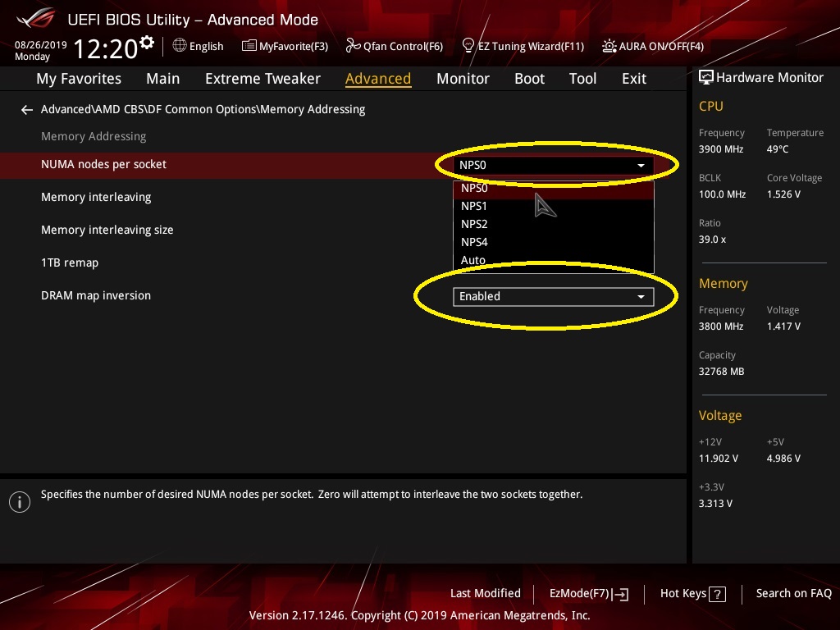Click the Memory Addressing section heading
840x630 pixels.
(94, 137)
